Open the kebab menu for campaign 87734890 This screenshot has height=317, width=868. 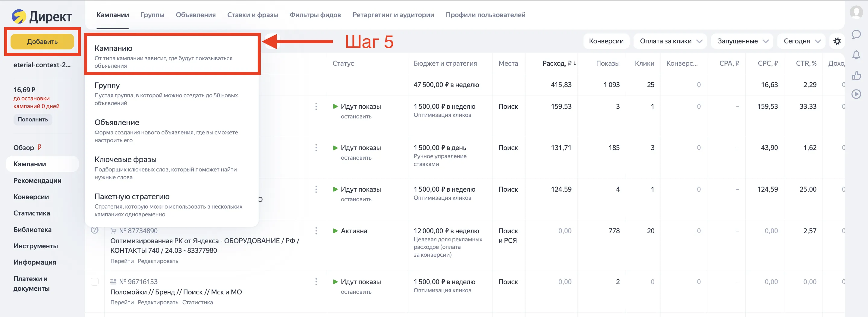point(316,231)
